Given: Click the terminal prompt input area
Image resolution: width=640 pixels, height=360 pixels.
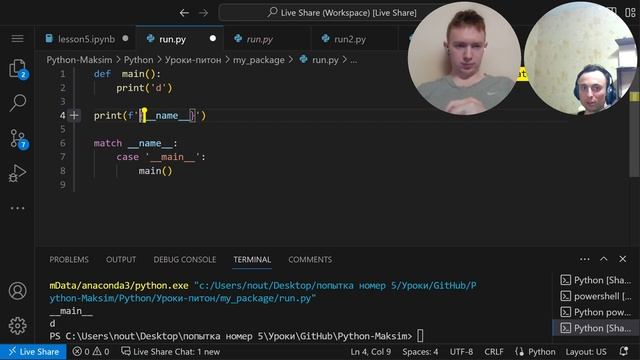Looking at the screenshot, I should pos(420,336).
